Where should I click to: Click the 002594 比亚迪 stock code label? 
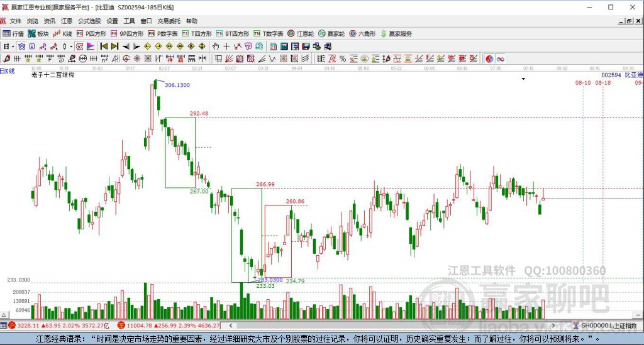[622, 75]
